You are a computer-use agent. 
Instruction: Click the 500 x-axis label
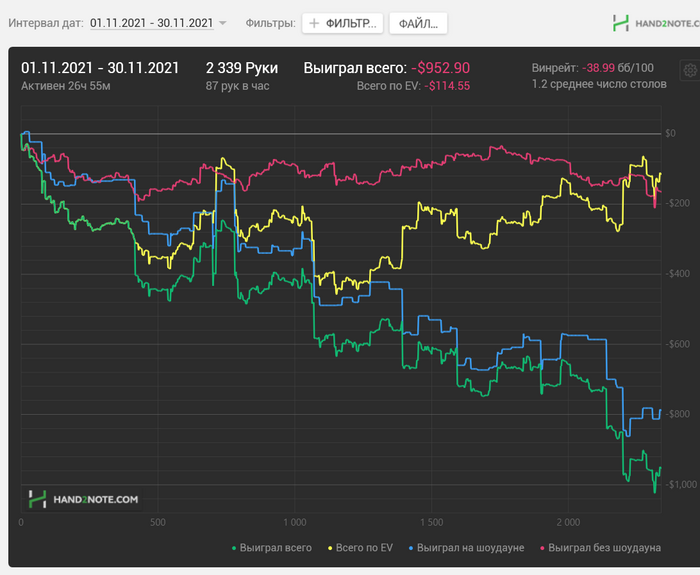point(158,522)
